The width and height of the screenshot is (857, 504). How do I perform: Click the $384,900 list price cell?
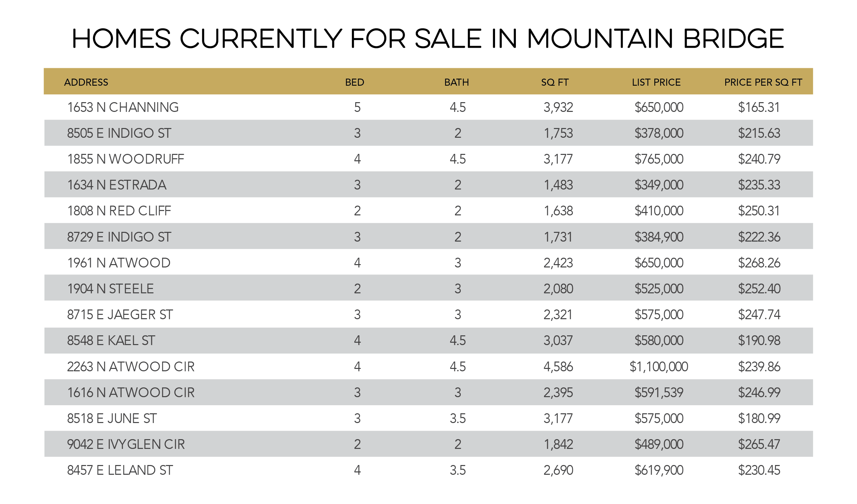[659, 237]
